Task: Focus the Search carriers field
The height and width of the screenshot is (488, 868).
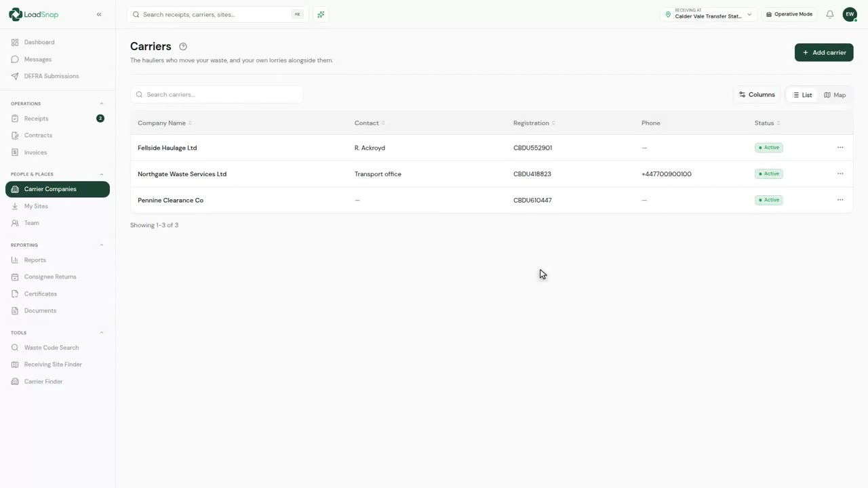Action: click(216, 95)
